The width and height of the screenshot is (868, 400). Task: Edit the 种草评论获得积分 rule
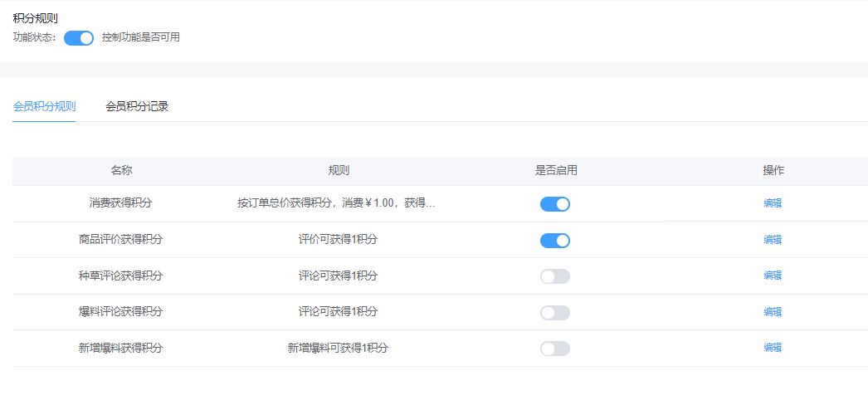pyautogui.click(x=773, y=276)
